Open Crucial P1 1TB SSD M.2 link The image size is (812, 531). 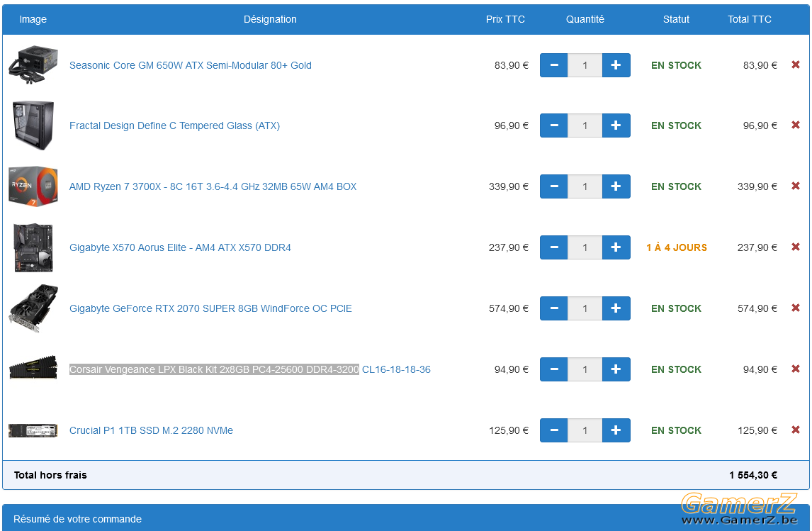(x=151, y=430)
